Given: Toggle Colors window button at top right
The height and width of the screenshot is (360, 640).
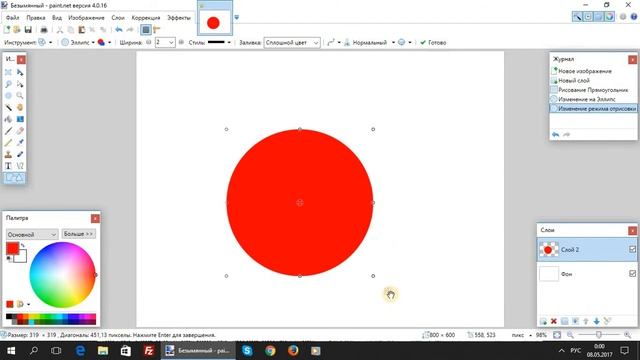Looking at the screenshot, I should pos(609,17).
